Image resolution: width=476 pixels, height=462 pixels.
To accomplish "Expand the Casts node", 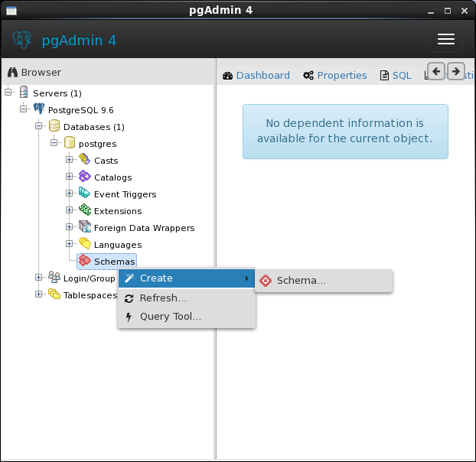I will tap(69, 159).
